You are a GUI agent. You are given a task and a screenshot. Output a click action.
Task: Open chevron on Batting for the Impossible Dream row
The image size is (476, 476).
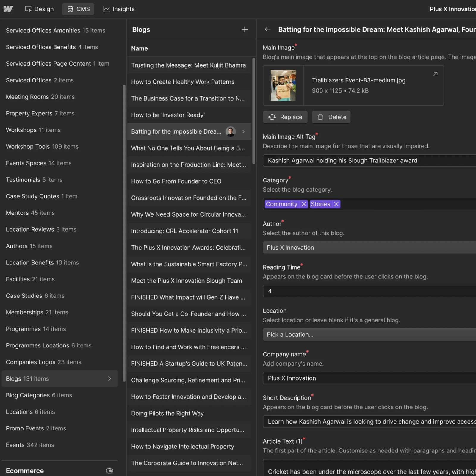pos(243,131)
